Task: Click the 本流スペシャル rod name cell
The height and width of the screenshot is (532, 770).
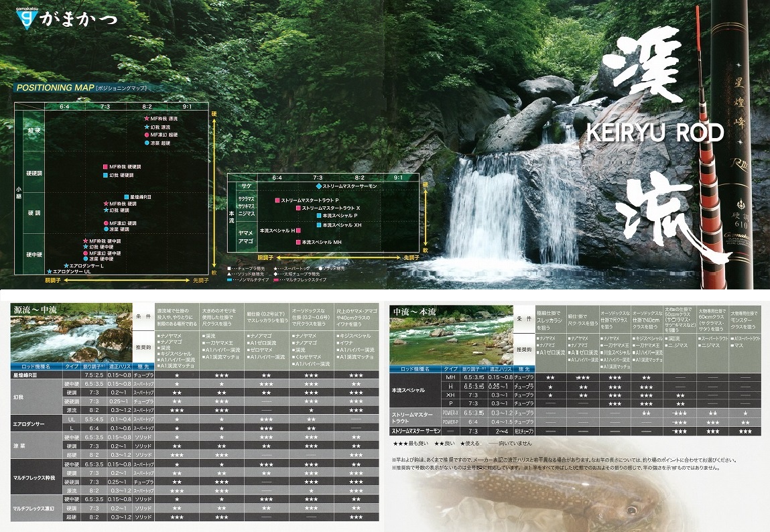Action: coord(415,390)
